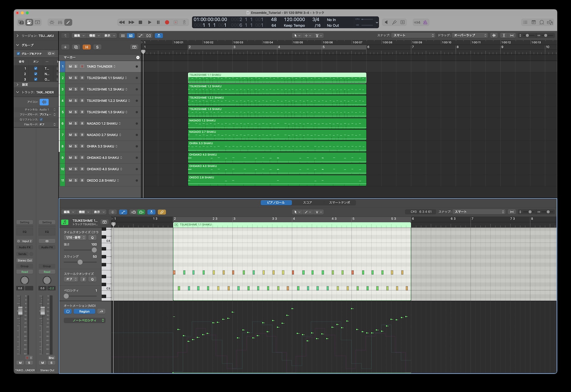Toggle the Inspector panel button

tap(29, 22)
